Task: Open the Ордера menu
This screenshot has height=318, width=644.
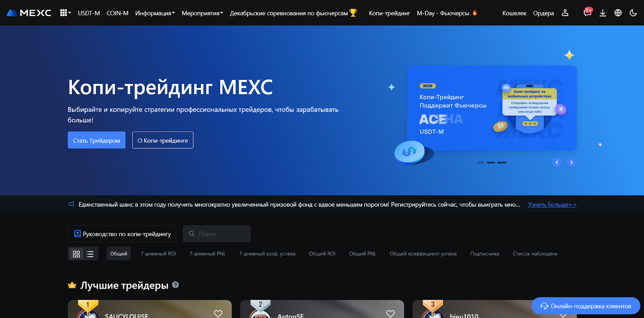Action: [x=543, y=13]
